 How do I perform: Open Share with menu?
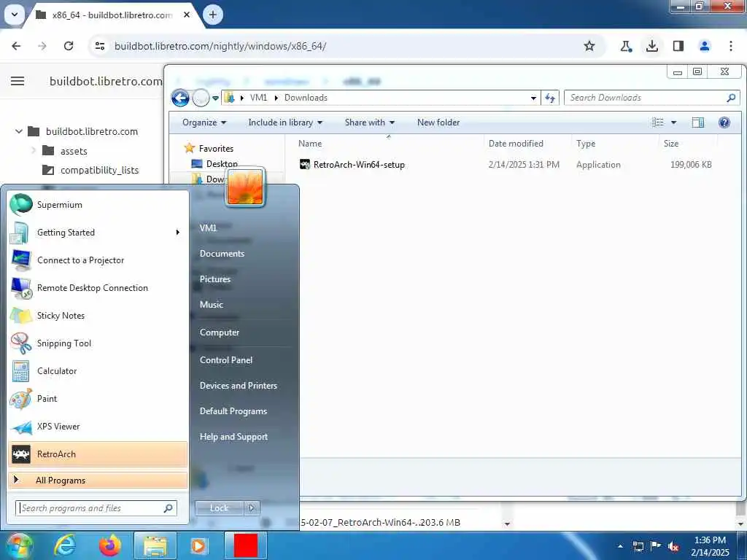[x=370, y=122]
